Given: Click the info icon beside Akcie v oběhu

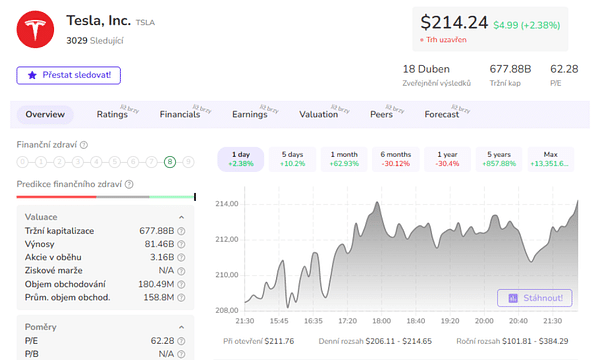Looking at the screenshot, I should point(181,257).
